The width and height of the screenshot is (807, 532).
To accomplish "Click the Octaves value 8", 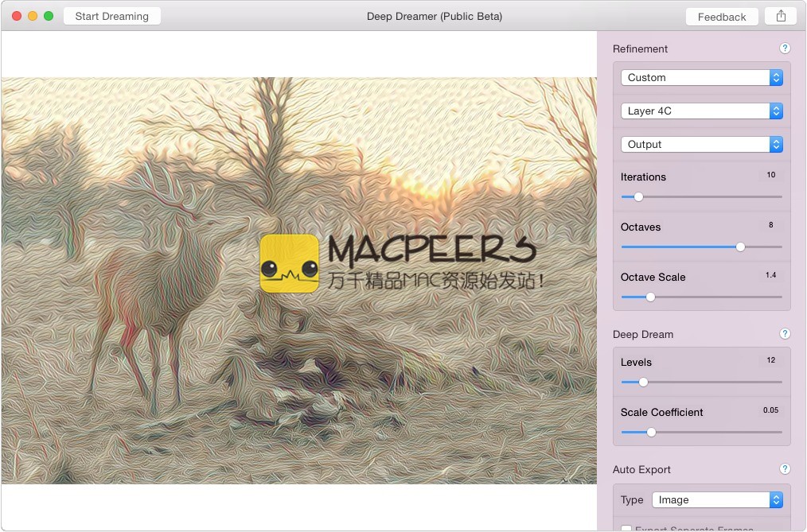I will (770, 224).
